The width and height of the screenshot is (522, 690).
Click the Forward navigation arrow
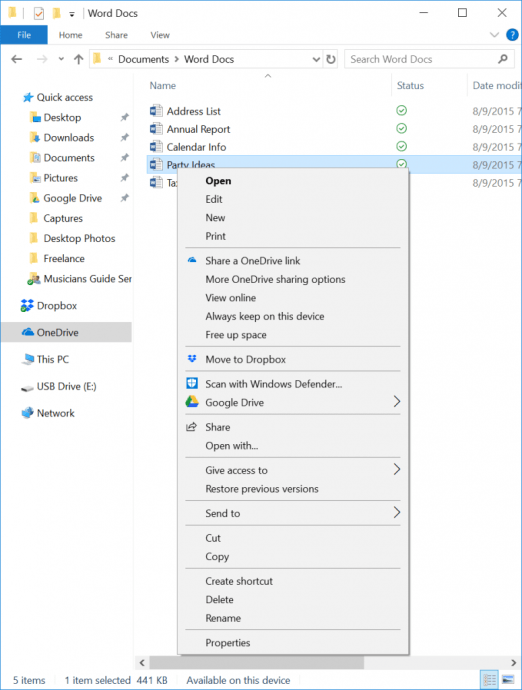42,59
